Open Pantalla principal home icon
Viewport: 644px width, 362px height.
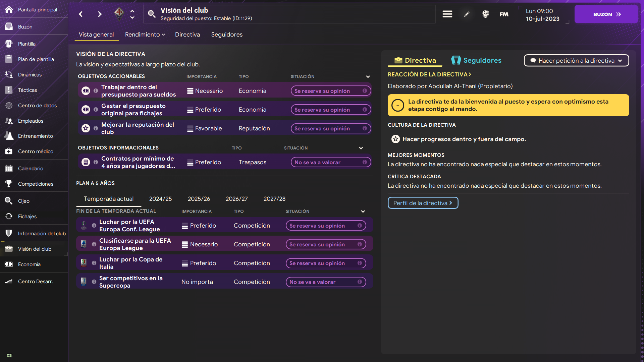(9, 9)
